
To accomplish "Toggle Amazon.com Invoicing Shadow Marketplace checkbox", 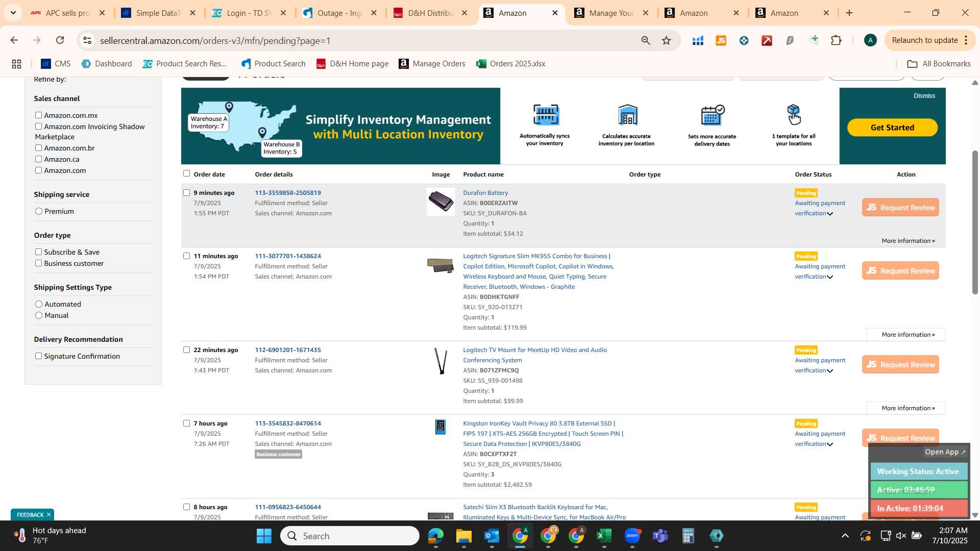I will (x=38, y=127).
